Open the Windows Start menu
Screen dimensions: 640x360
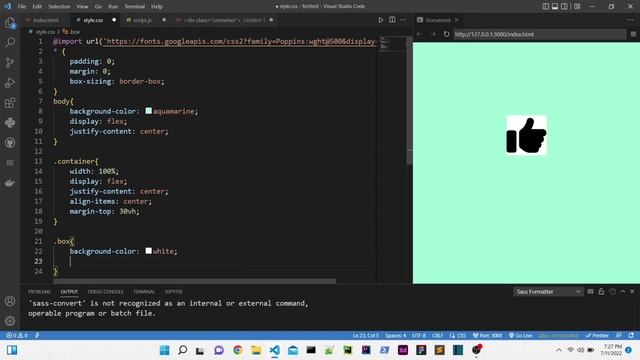click(x=164, y=350)
